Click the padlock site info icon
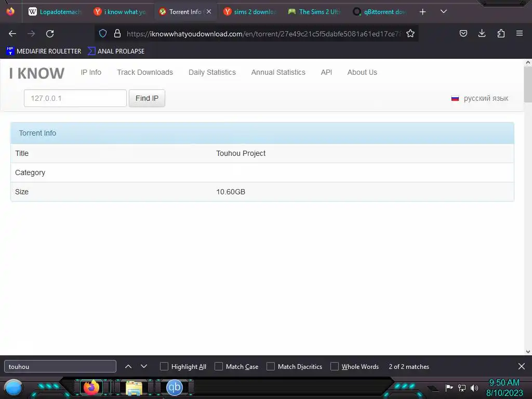 [117, 33]
